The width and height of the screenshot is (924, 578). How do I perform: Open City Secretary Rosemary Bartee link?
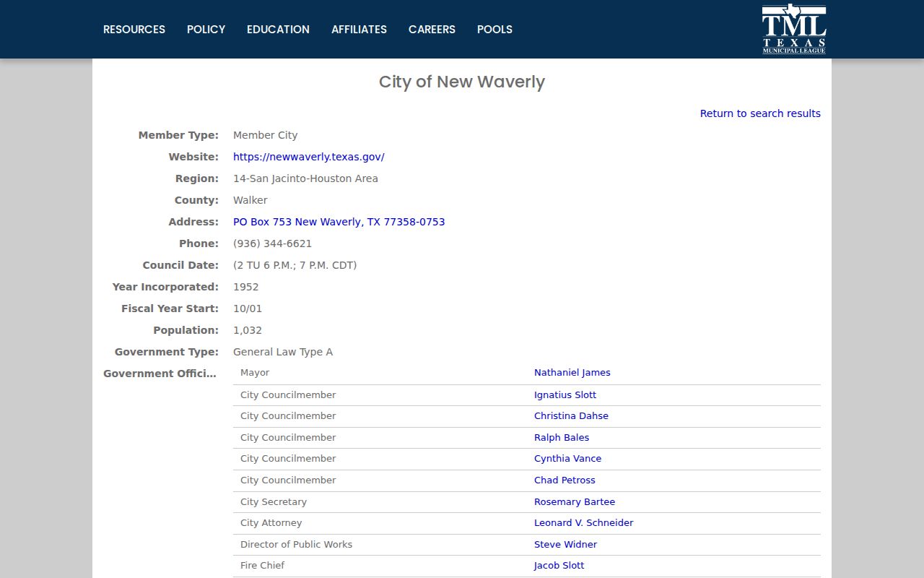click(x=575, y=502)
